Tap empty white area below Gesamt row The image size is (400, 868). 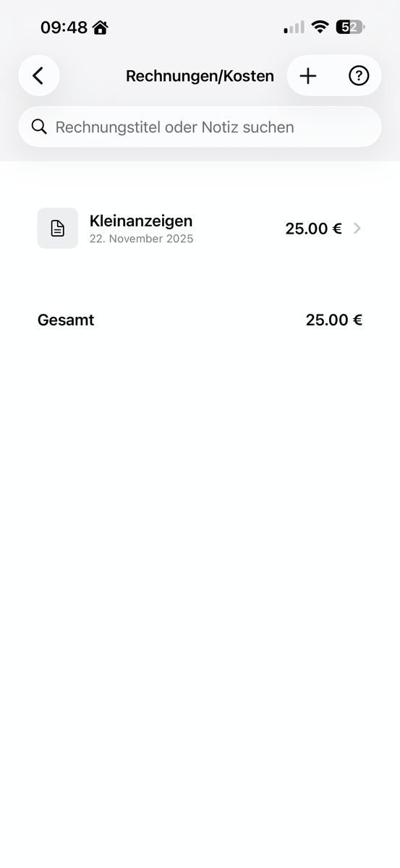pos(200,579)
